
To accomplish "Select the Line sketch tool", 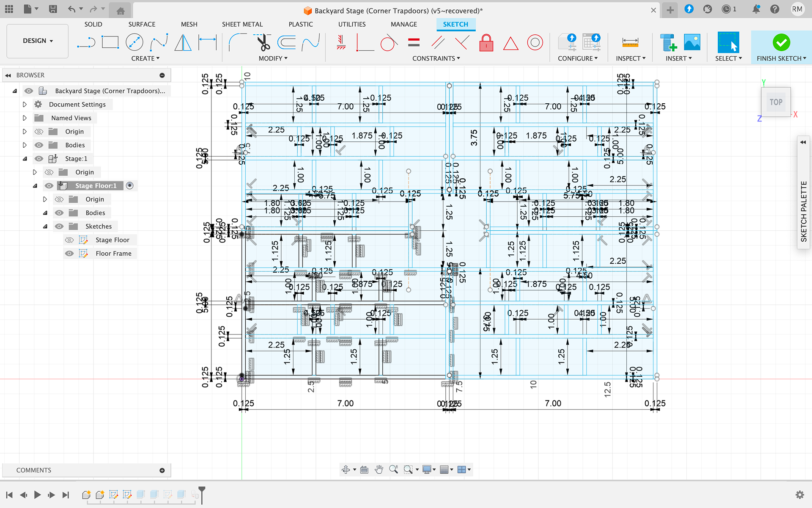I will tap(86, 43).
